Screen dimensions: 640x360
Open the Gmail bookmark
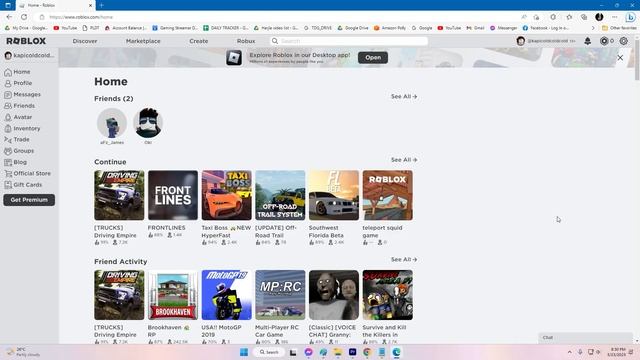click(475, 28)
